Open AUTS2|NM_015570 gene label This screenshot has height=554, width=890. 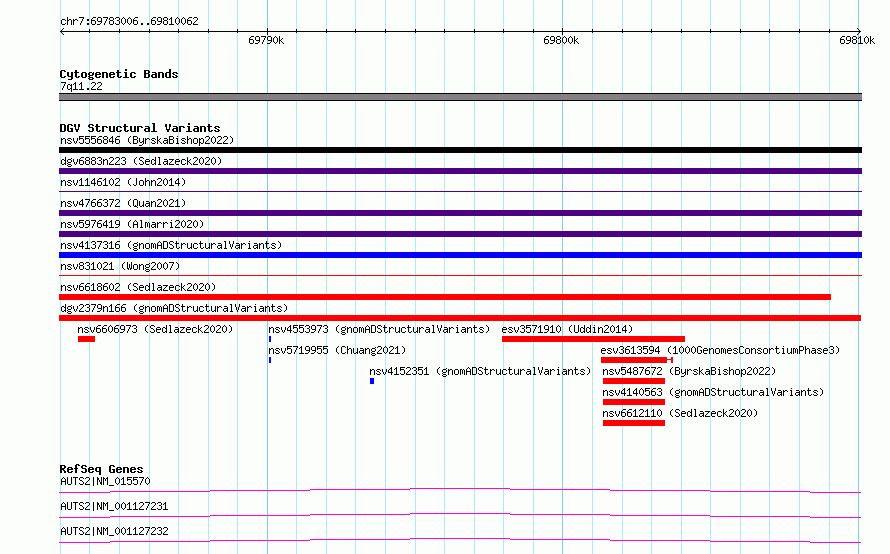coord(105,481)
